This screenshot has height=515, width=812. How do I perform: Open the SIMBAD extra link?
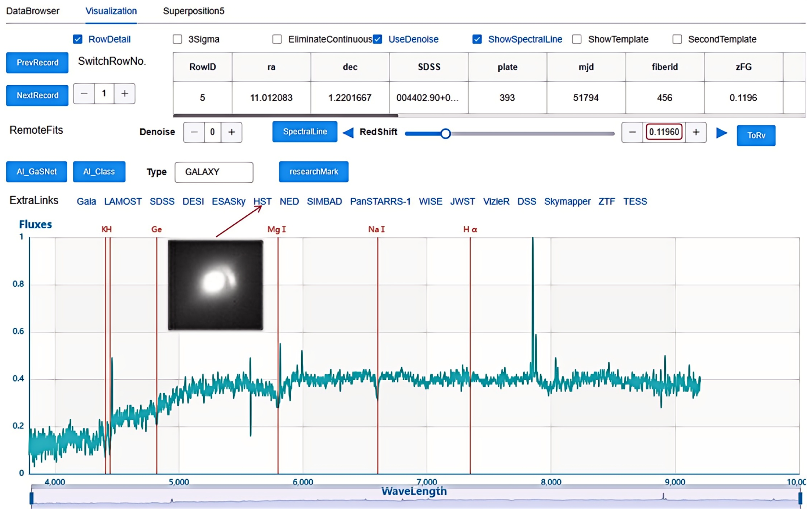324,202
